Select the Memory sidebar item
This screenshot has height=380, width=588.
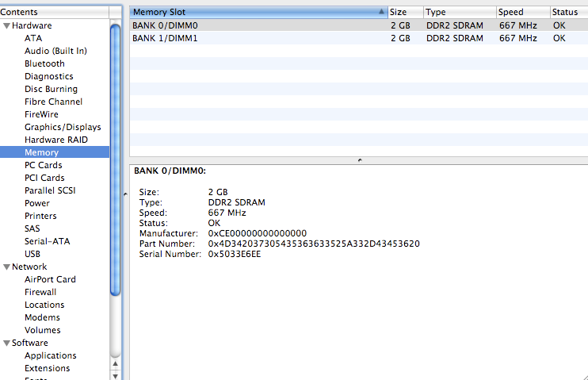coord(41,152)
